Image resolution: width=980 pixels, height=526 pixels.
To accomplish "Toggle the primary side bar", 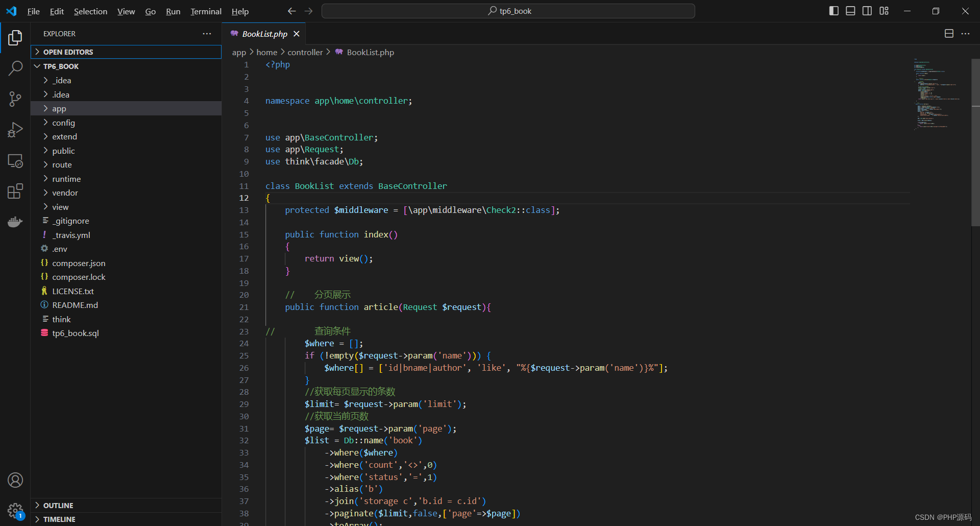I will (x=834, y=11).
